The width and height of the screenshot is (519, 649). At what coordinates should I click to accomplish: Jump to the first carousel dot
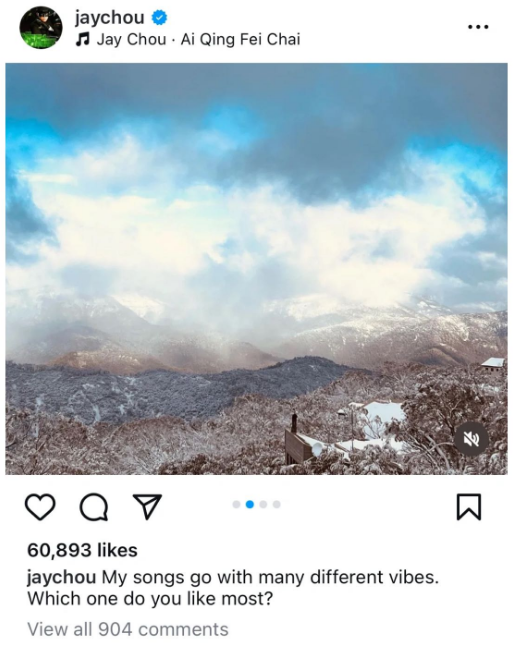[236, 504]
